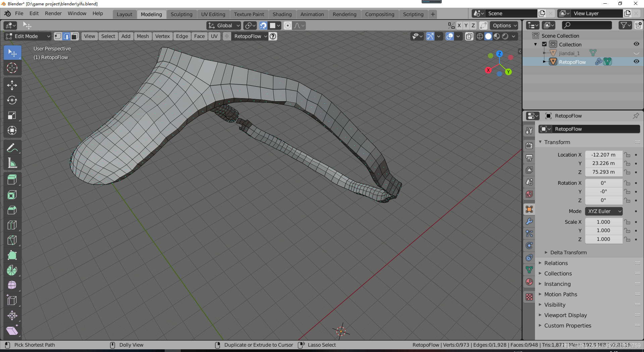This screenshot has width=644, height=352.
Task: Select the Bevel tool
Action: pos(12,210)
